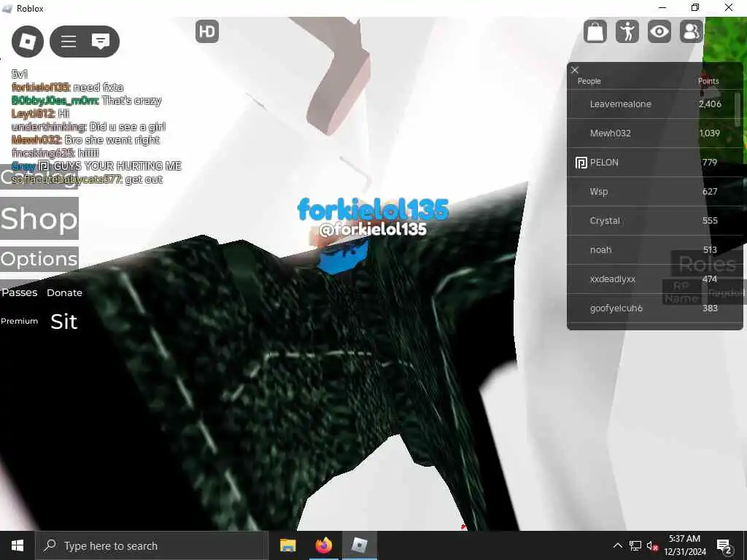Image resolution: width=747 pixels, height=560 pixels.
Task: Click the RP Name button
Action: coord(681,292)
